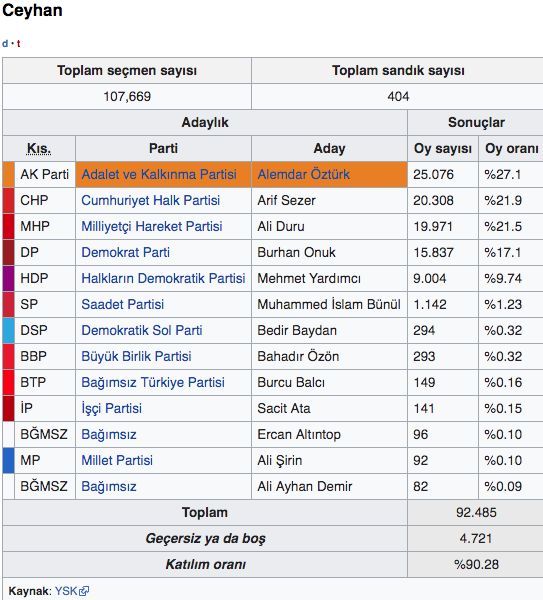The height and width of the screenshot is (600, 543).
Task: Click the 'BTP' abbreviation cell
Action: (x=45, y=383)
